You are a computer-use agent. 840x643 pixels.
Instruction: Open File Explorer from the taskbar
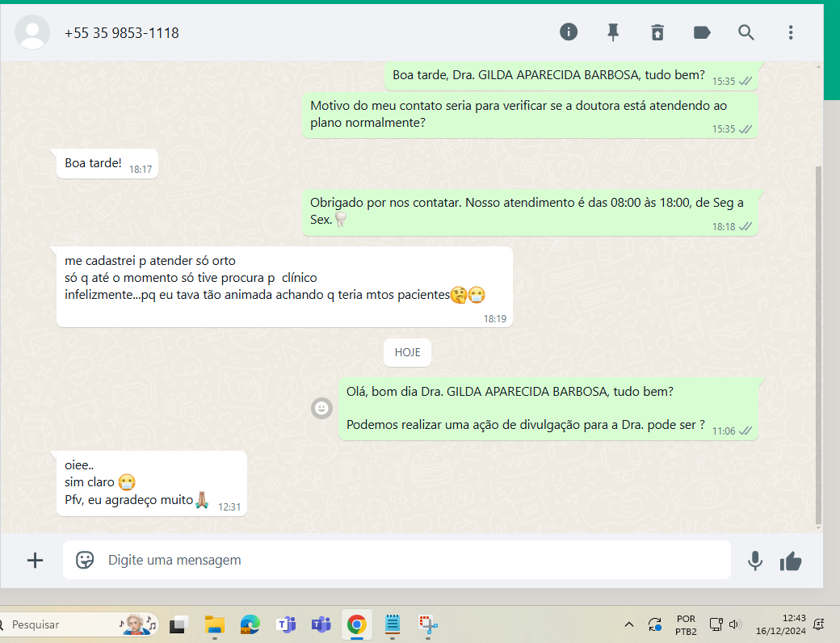coord(214,624)
